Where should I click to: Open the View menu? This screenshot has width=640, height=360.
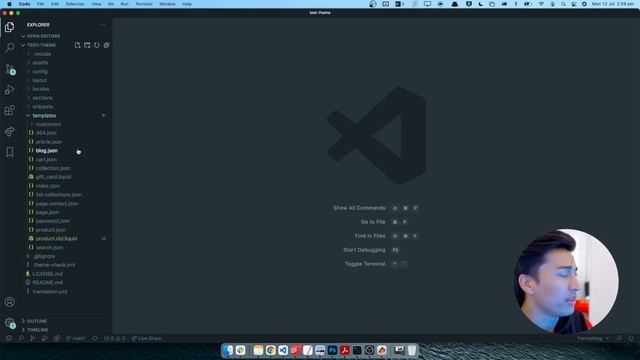[x=96, y=4]
